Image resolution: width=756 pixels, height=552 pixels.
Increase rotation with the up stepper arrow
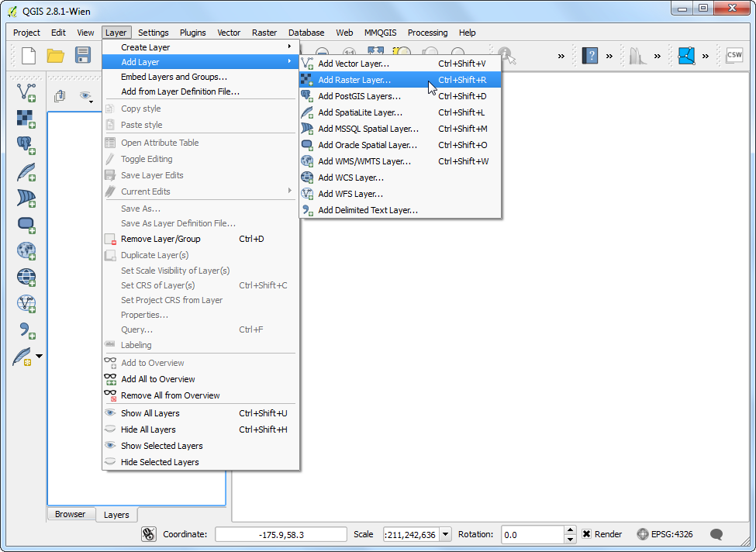[x=571, y=530]
